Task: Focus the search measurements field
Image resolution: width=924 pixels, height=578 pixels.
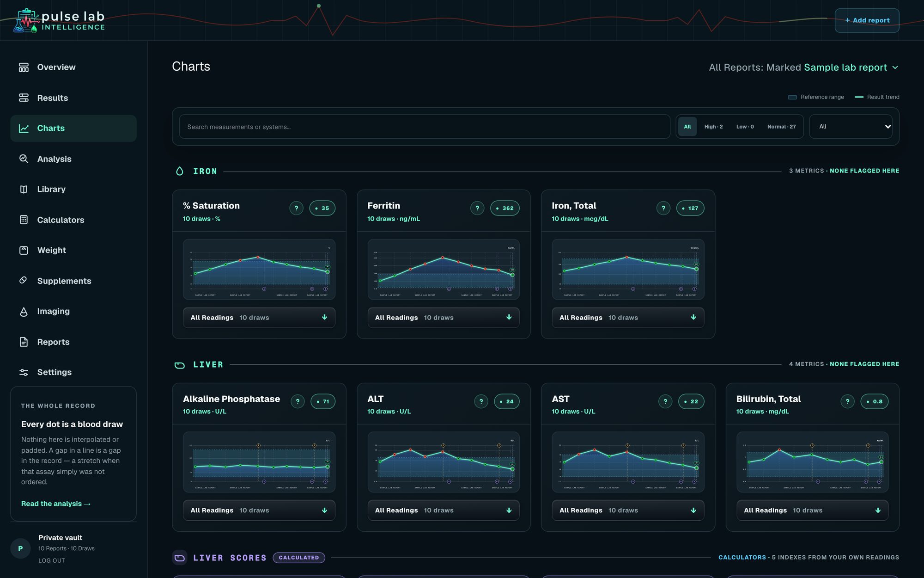Action: pos(424,127)
